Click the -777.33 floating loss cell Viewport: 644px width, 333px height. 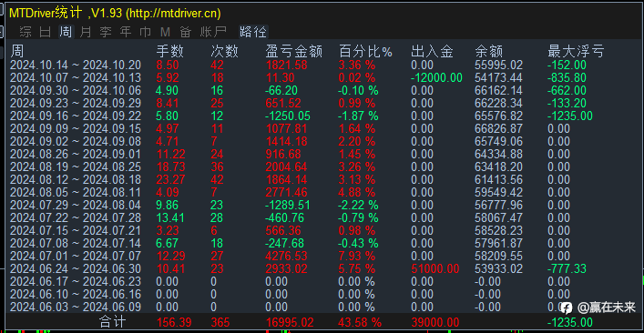click(567, 269)
